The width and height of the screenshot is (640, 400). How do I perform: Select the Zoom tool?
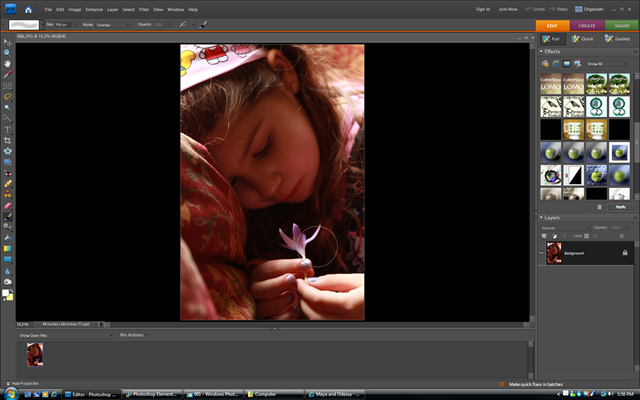7,53
